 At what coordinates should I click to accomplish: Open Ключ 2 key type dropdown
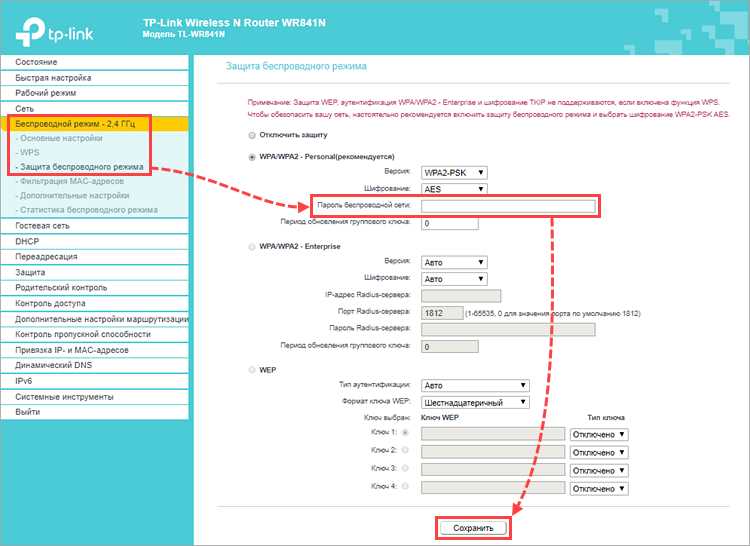(x=599, y=452)
